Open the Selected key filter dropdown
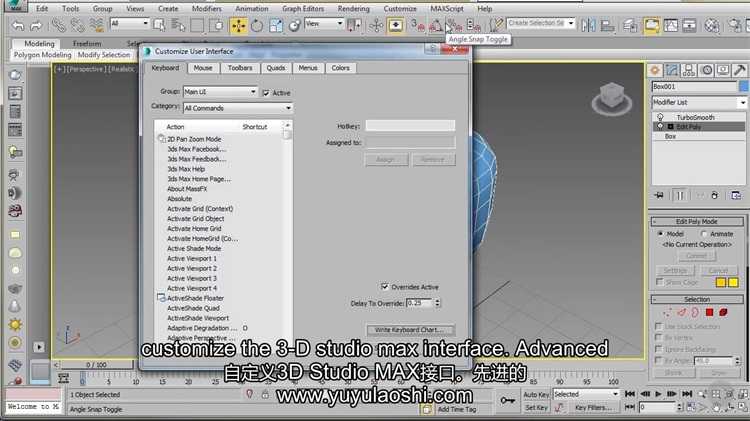The image size is (750, 421). point(586,394)
